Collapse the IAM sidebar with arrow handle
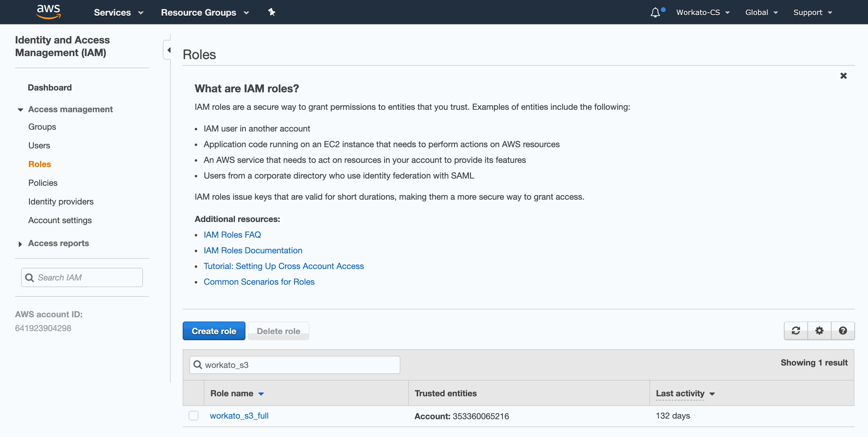The image size is (868, 437). coord(169,50)
